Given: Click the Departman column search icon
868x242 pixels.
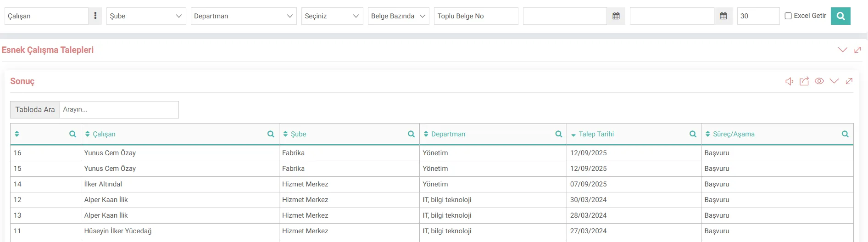Looking at the screenshot, I should [x=558, y=134].
